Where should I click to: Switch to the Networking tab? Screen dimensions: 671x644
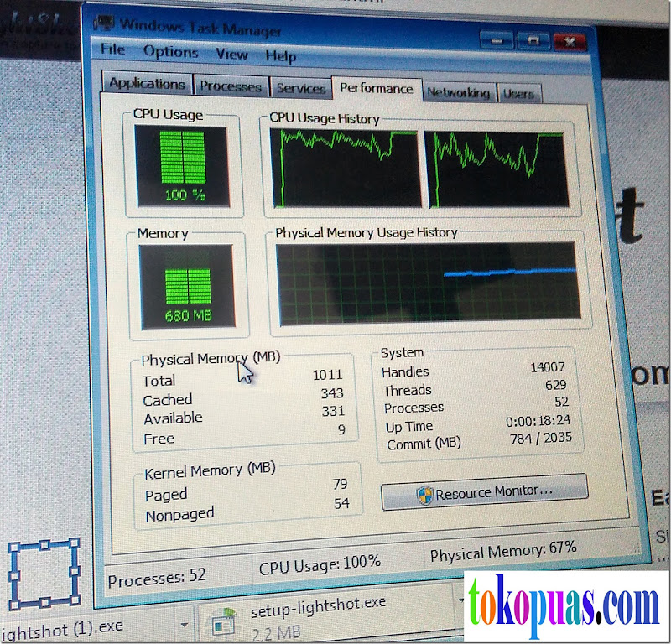pos(458,92)
